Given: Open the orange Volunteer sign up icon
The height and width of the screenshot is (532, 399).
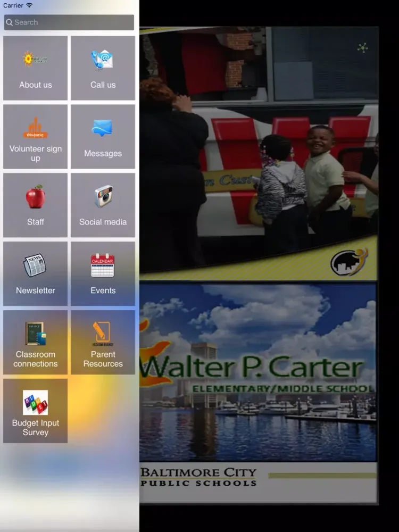Looking at the screenshot, I should click(35, 128).
